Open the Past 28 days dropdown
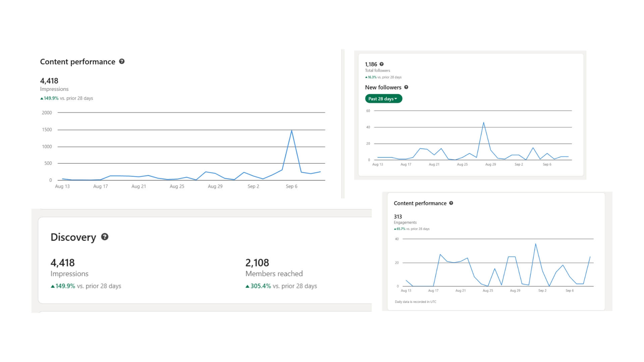Image resolution: width=644 pixels, height=362 pixels. (x=383, y=99)
